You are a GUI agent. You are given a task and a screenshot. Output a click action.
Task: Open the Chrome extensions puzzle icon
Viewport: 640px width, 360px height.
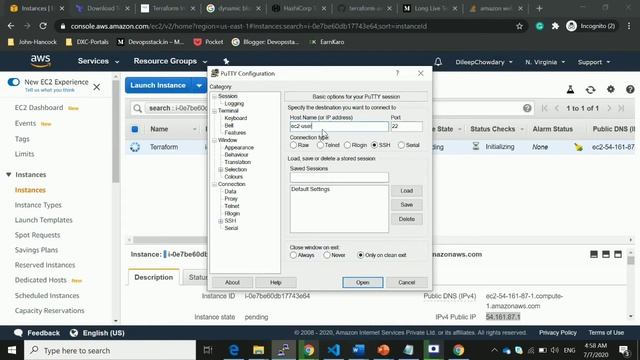click(x=555, y=26)
